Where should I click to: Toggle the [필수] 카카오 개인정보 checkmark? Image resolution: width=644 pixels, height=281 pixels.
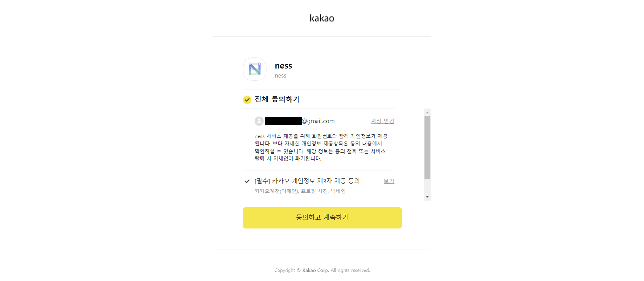(x=247, y=181)
